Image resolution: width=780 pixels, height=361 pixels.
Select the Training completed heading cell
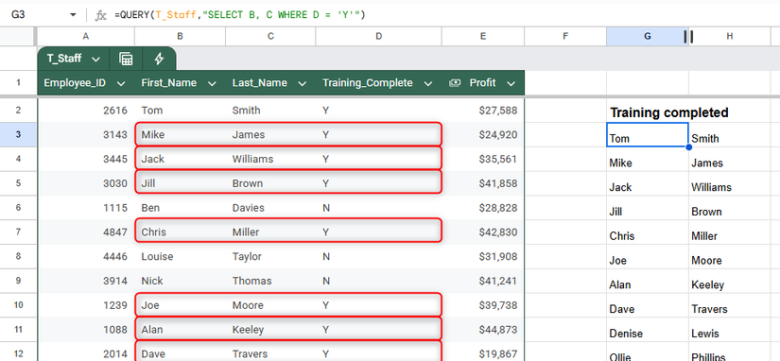click(669, 112)
